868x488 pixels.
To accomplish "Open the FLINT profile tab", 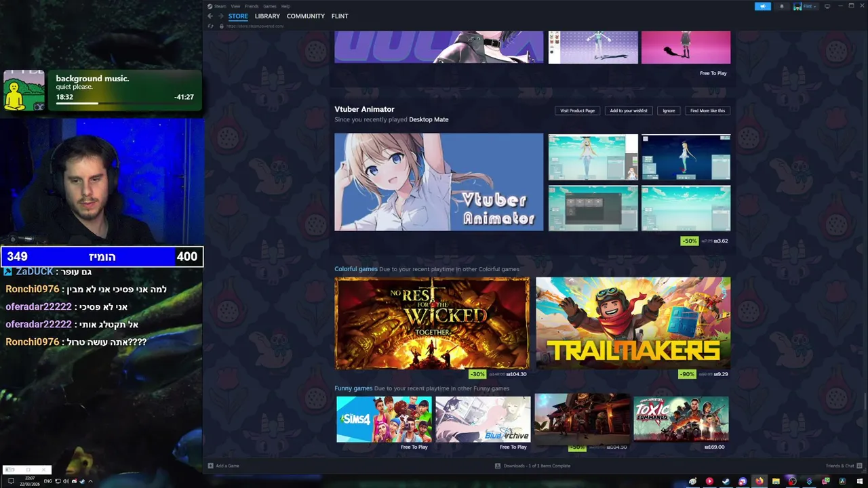I will pyautogui.click(x=340, y=16).
